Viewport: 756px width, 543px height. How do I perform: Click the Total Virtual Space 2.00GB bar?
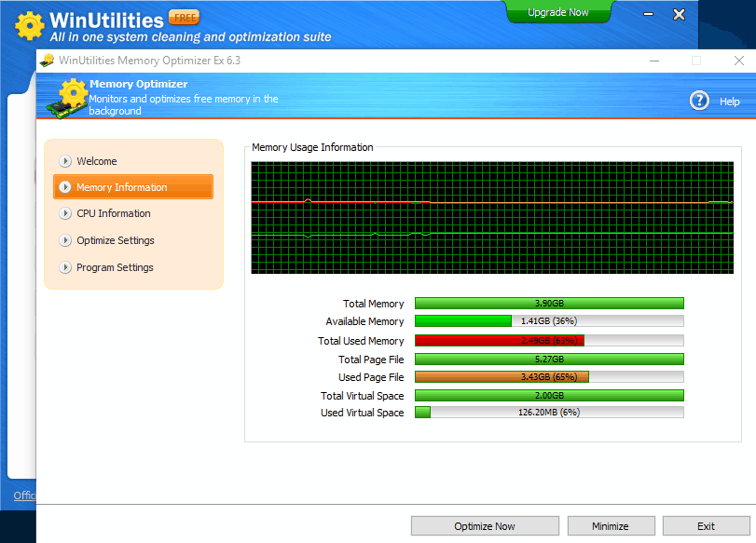(549, 396)
